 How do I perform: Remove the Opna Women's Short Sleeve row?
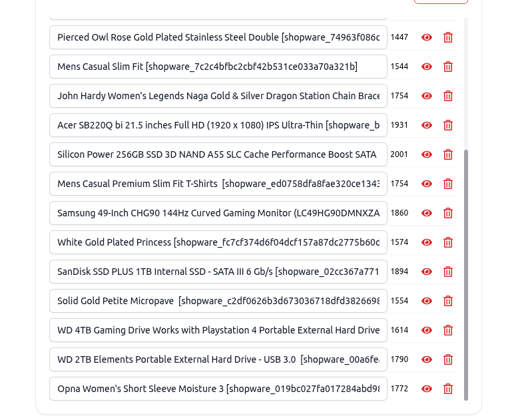click(448, 389)
